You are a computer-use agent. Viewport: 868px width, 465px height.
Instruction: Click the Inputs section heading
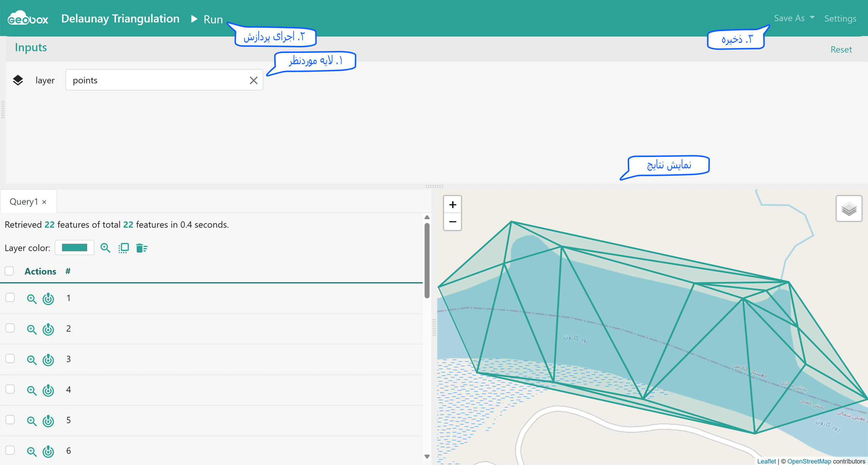(x=31, y=47)
